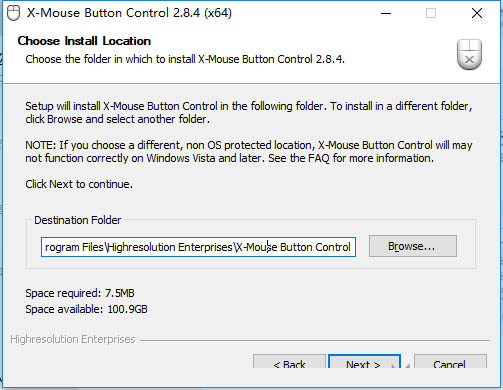Click the Destination Folder group label
The height and width of the screenshot is (390, 503).
click(x=78, y=220)
